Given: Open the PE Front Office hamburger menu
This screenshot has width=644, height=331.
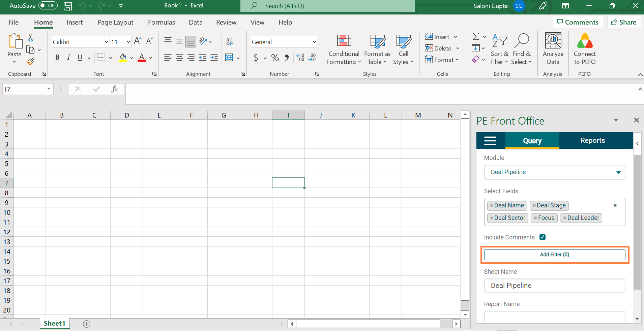Looking at the screenshot, I should (490, 141).
